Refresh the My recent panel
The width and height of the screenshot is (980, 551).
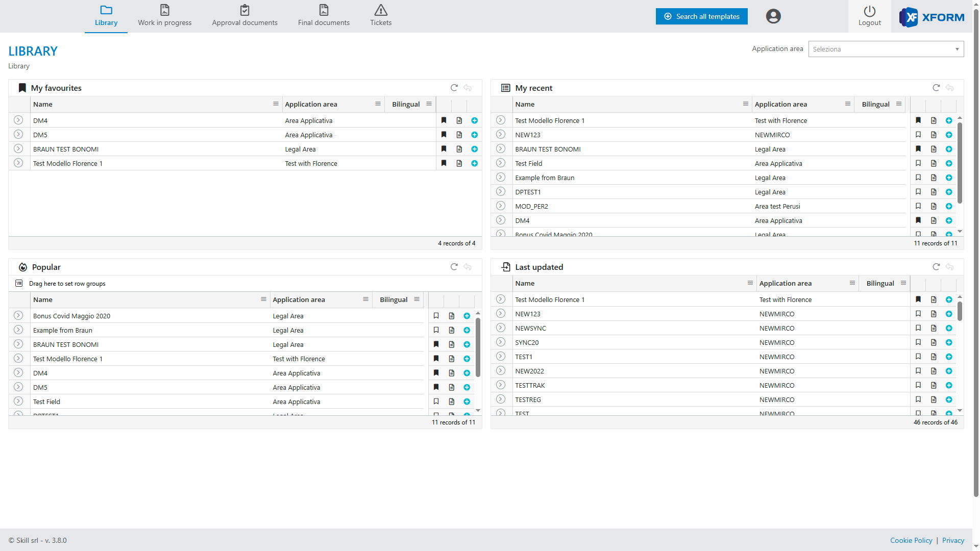(x=936, y=88)
